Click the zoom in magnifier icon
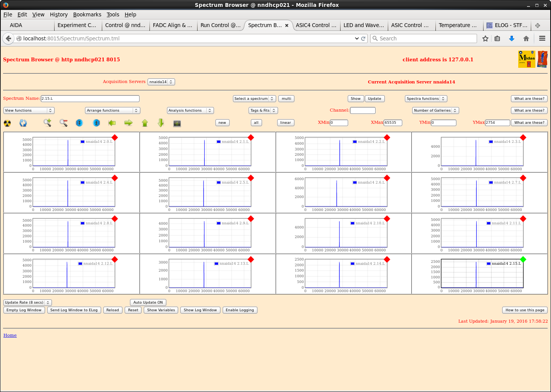551x392 pixels. coord(47,123)
